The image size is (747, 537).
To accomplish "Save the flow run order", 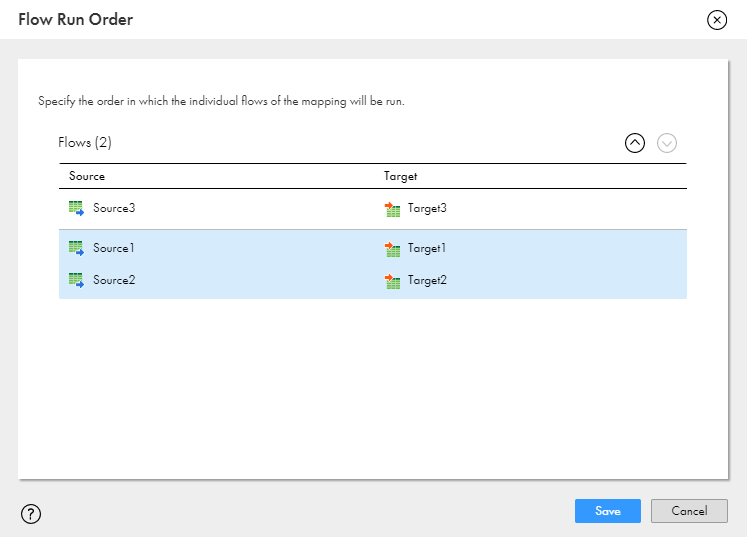I will tap(607, 511).
